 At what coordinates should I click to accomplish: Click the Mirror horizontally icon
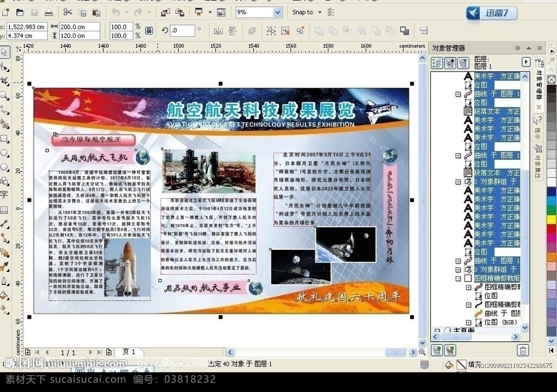[x=218, y=31]
